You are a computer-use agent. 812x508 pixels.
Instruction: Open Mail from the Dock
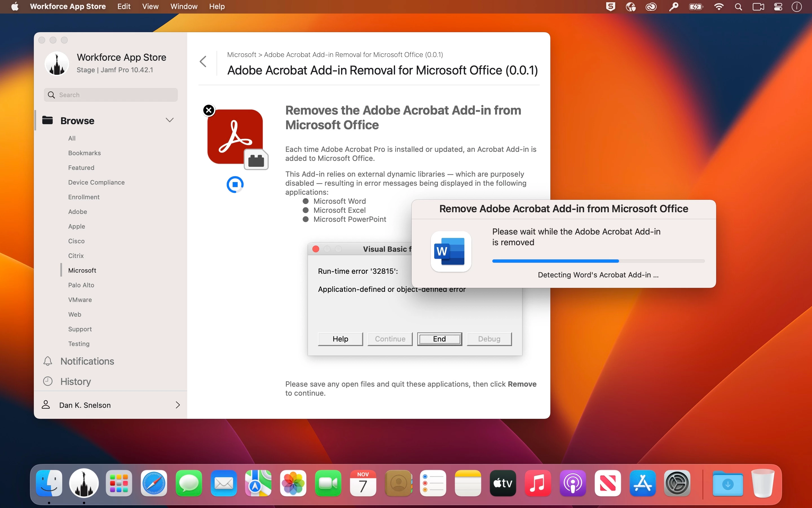[x=224, y=483]
